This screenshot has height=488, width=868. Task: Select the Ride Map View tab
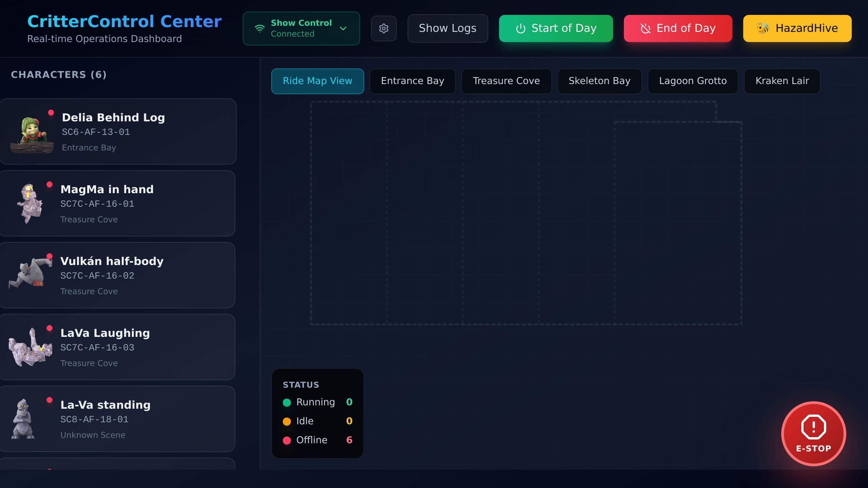coord(317,81)
